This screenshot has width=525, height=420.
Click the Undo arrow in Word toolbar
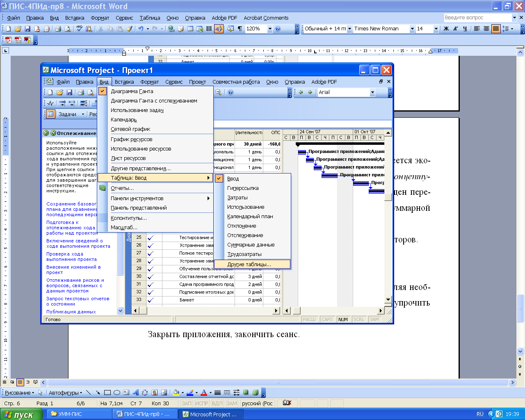pyautogui.click(x=141, y=29)
